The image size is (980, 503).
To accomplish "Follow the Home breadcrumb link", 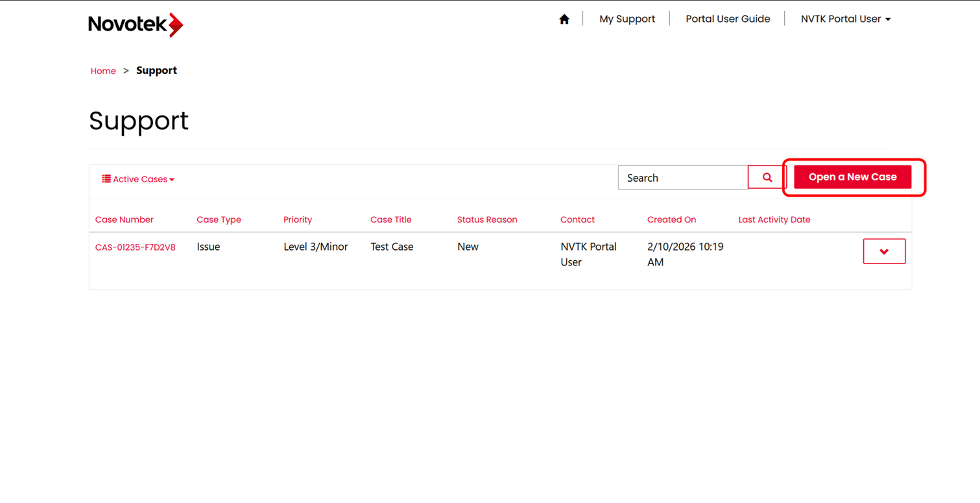I will click(103, 71).
